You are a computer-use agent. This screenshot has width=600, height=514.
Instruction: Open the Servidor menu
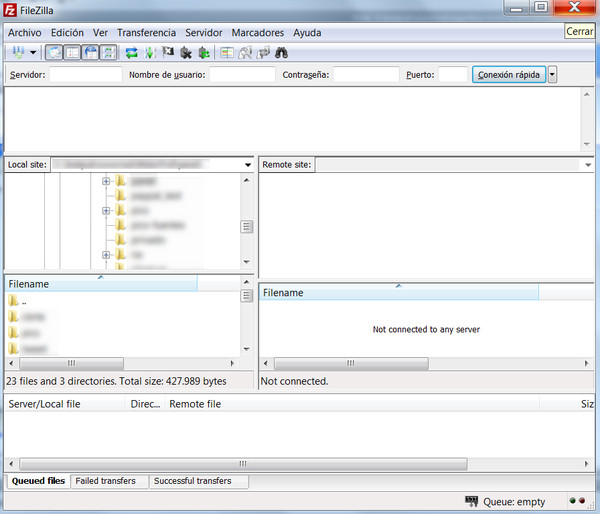point(204,33)
